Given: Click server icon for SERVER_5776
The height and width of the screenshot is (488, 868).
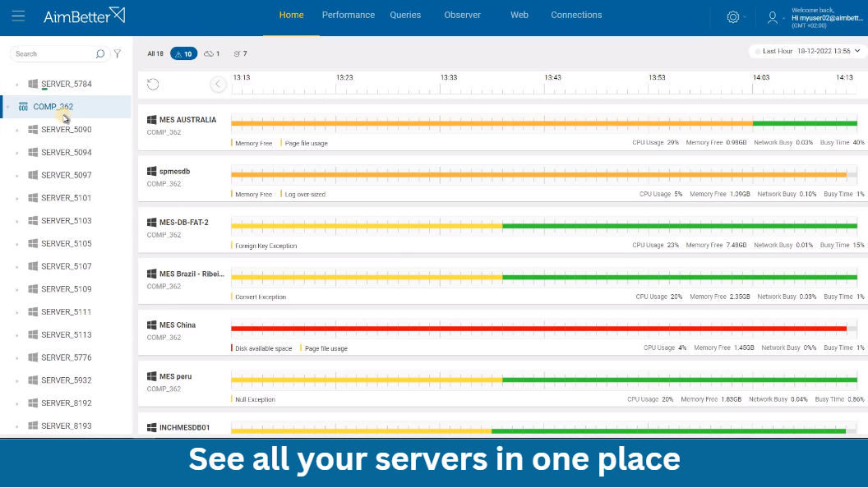Looking at the screenshot, I should [33, 357].
